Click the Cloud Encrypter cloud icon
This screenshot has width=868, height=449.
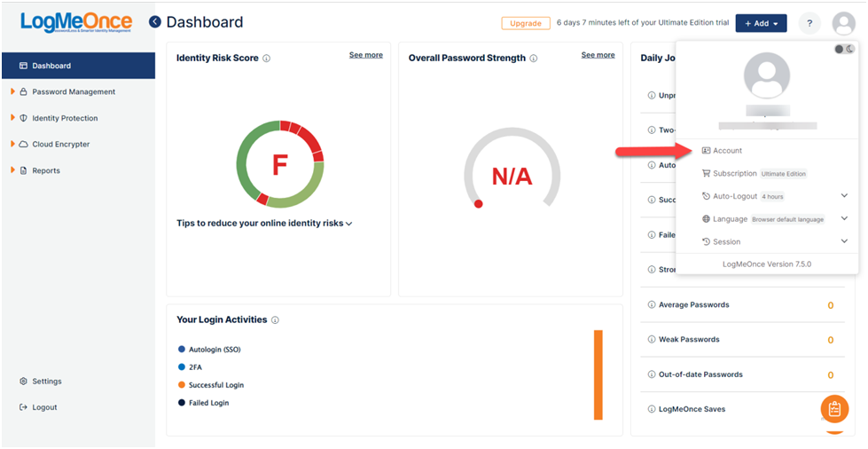(23, 144)
